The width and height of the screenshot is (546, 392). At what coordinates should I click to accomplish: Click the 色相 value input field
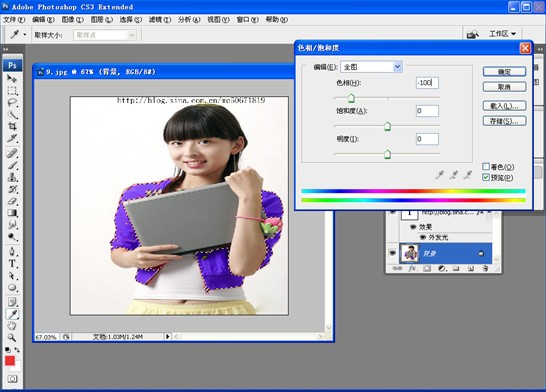tap(427, 83)
